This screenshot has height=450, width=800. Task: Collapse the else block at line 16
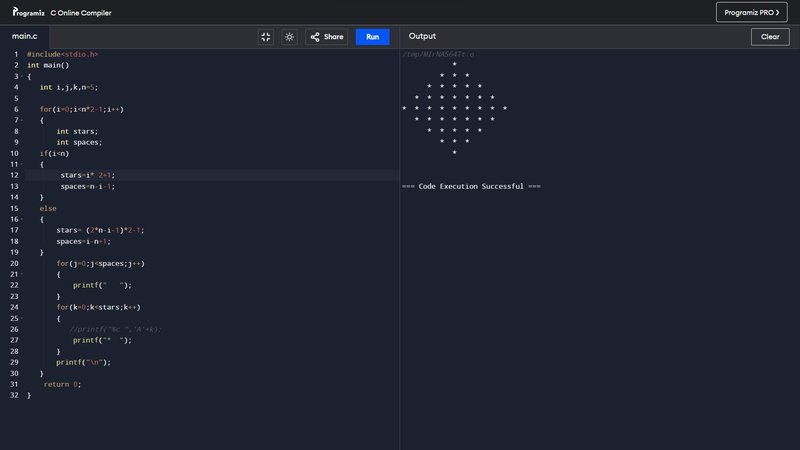pos(22,219)
